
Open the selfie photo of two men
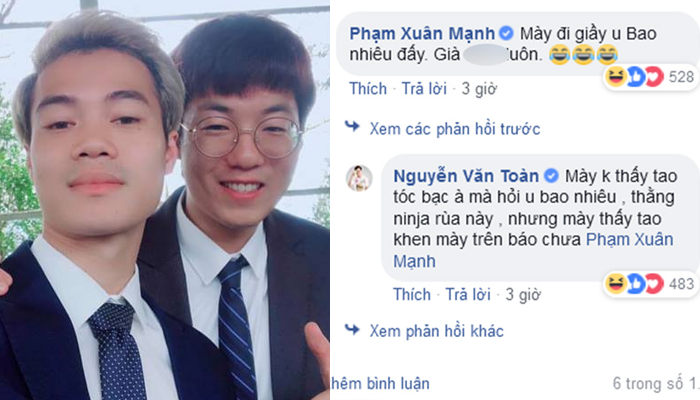(x=165, y=200)
